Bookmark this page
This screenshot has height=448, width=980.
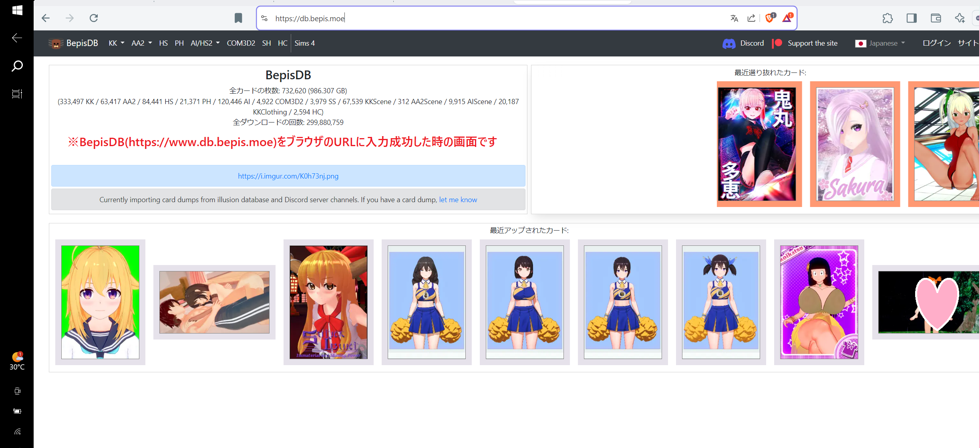point(238,18)
